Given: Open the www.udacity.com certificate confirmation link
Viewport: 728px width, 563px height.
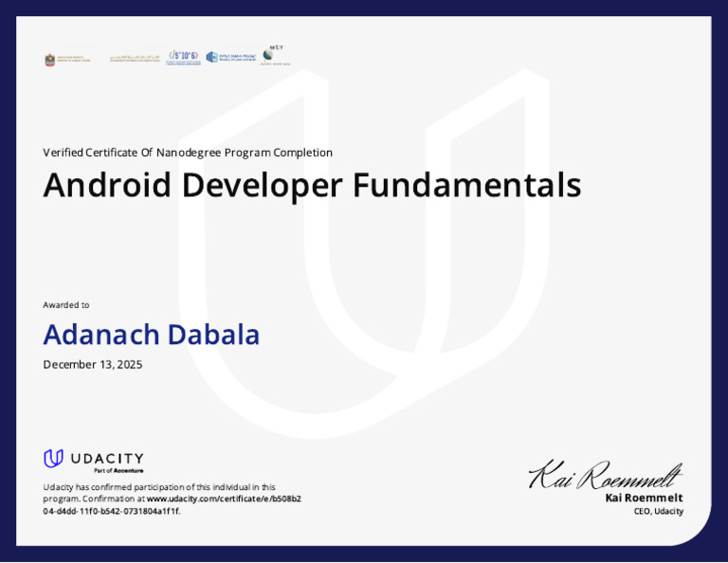Looking at the screenshot, I should coord(224,499).
